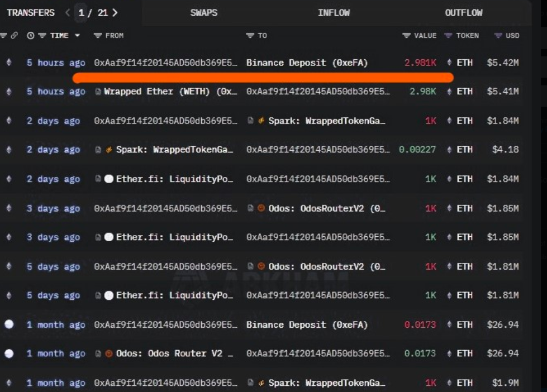Switch to the SWAPS tab

pos(204,13)
